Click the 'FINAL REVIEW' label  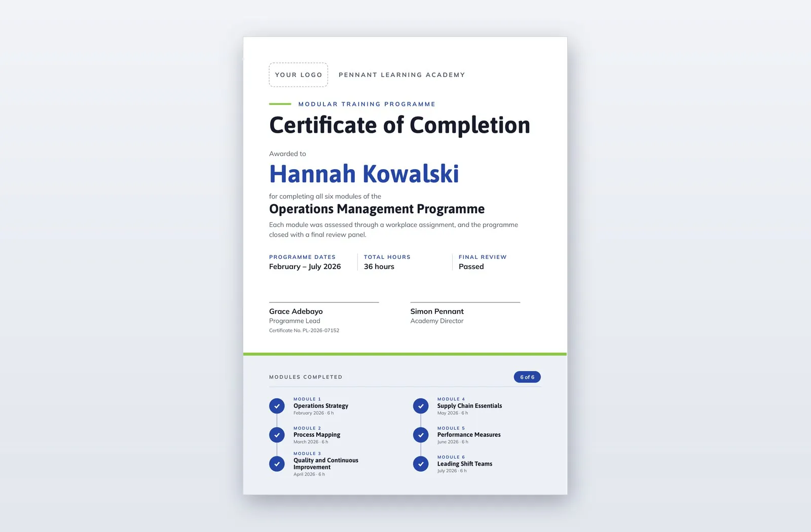pyautogui.click(x=483, y=257)
